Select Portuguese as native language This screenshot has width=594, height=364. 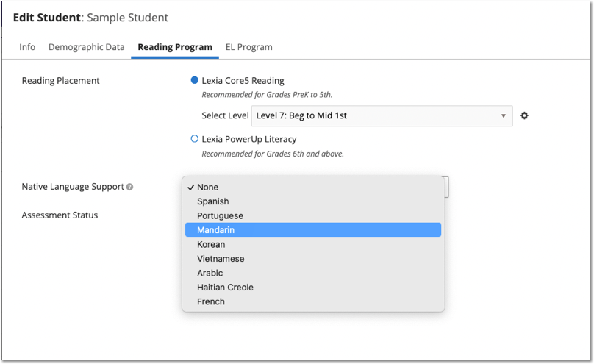[220, 215]
